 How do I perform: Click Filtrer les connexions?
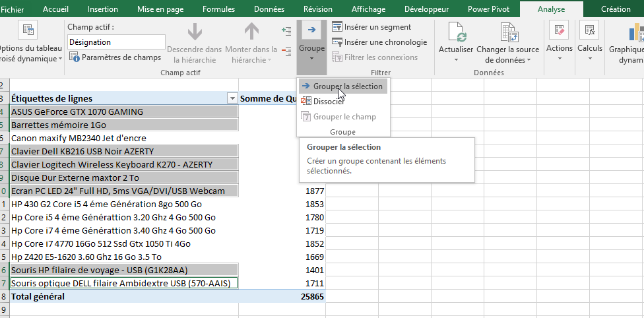pos(375,57)
